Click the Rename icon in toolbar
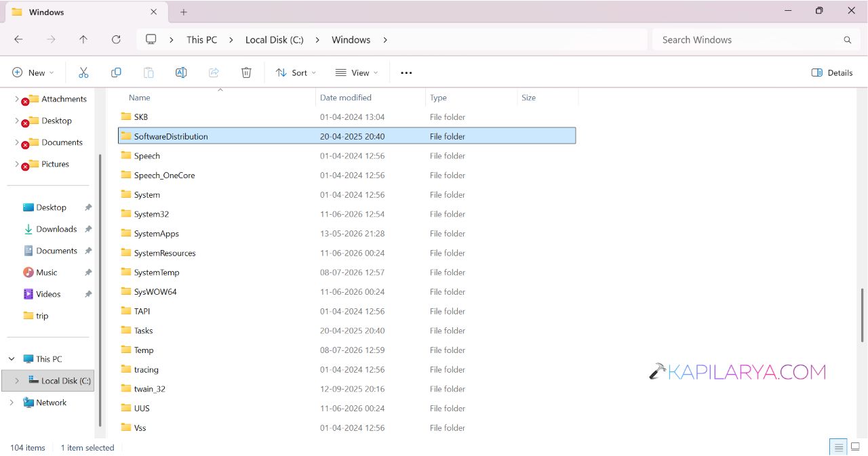Screen dimensions: 868x456 [181, 72]
